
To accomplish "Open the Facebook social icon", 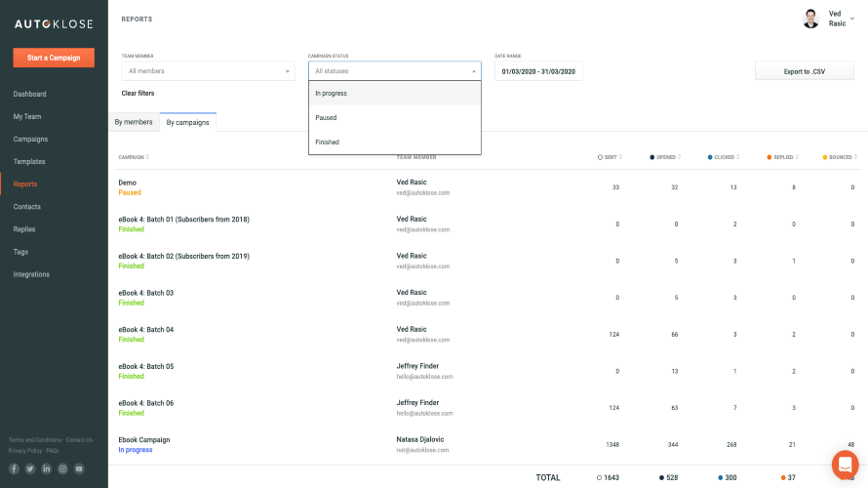I will [x=14, y=468].
